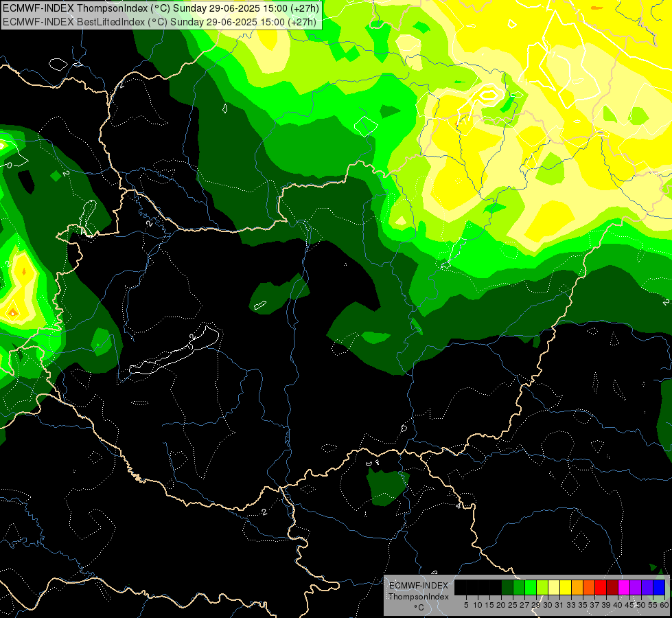Click the orange 33-35 legend swatch
Viewport: 672px width, 618px height.
click(x=577, y=588)
